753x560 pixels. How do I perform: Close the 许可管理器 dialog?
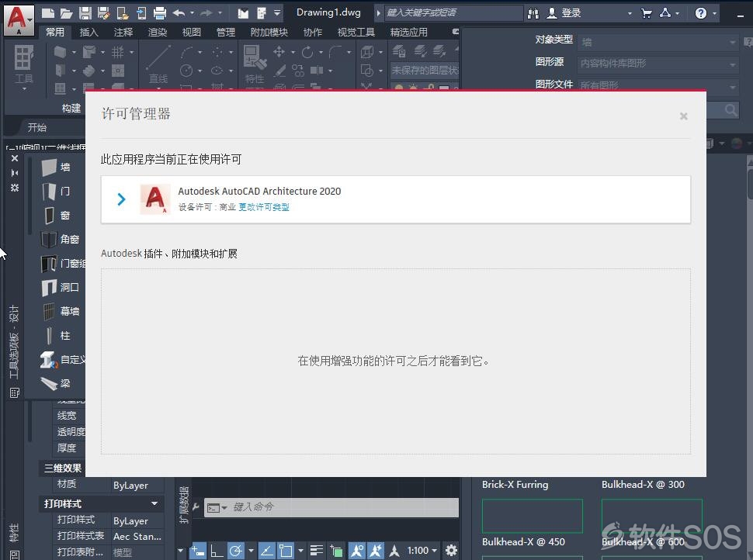(x=684, y=116)
